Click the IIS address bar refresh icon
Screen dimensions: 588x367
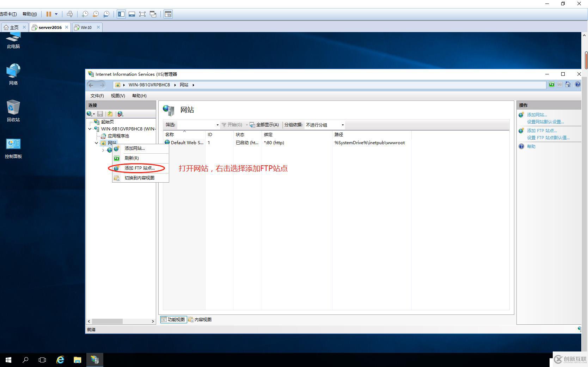point(551,85)
